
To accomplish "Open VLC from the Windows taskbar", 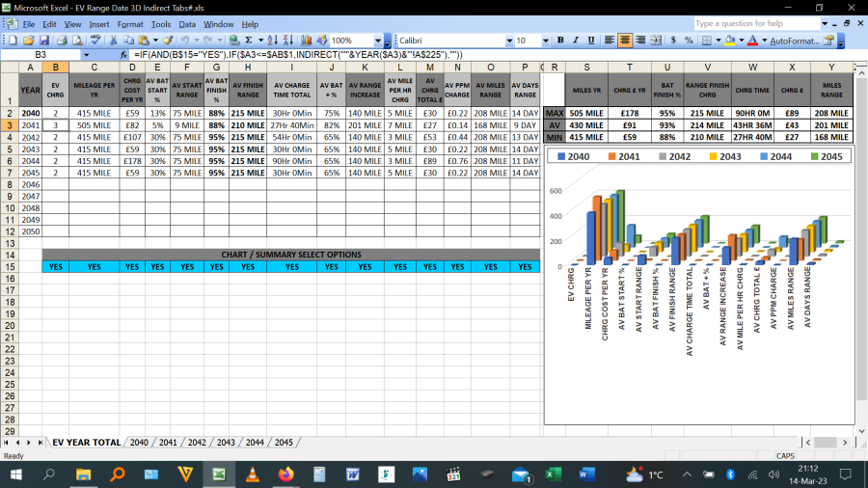I will click(x=253, y=474).
